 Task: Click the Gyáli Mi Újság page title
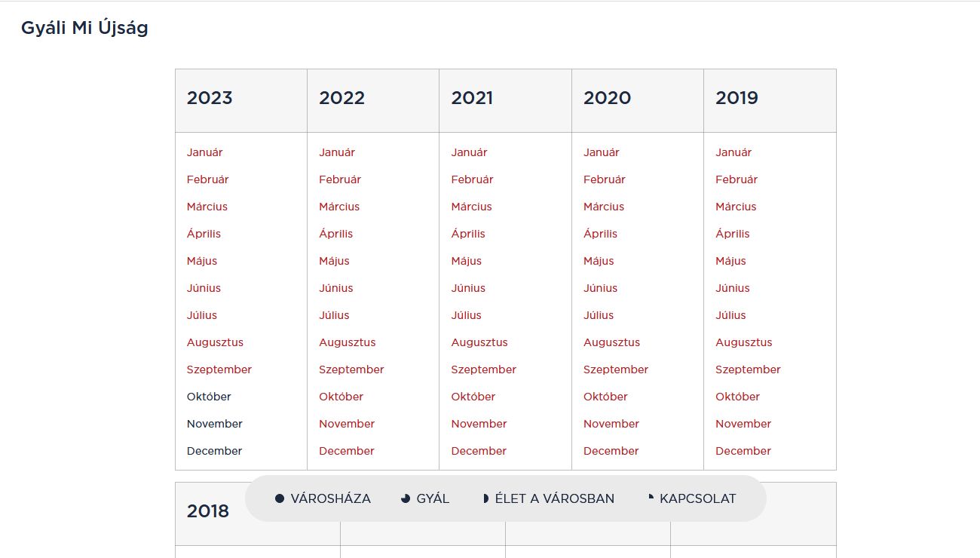[84, 29]
